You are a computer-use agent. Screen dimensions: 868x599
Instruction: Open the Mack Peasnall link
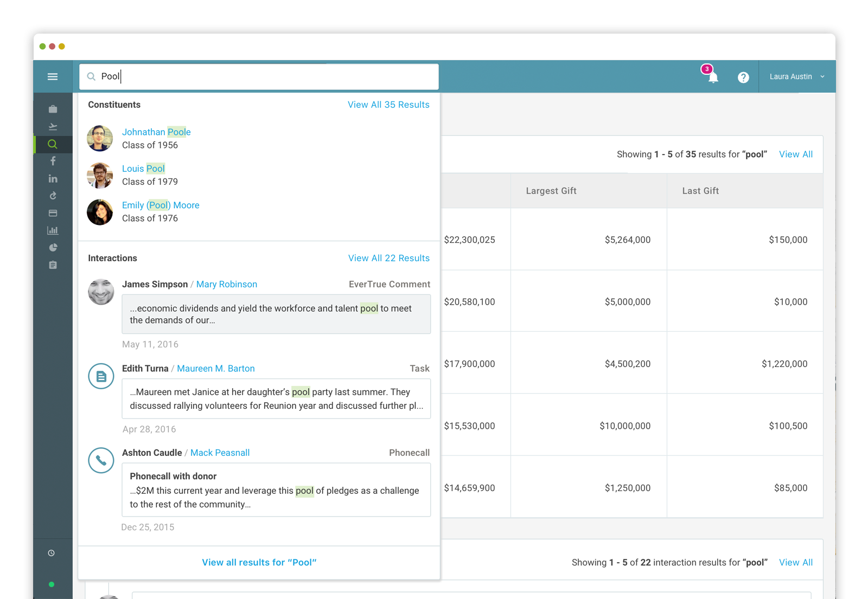220,453
